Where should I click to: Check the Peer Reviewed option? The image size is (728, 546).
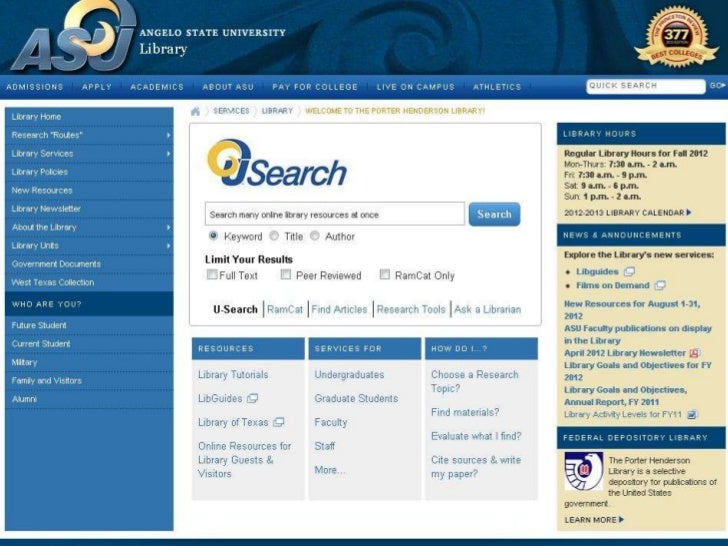click(286, 274)
